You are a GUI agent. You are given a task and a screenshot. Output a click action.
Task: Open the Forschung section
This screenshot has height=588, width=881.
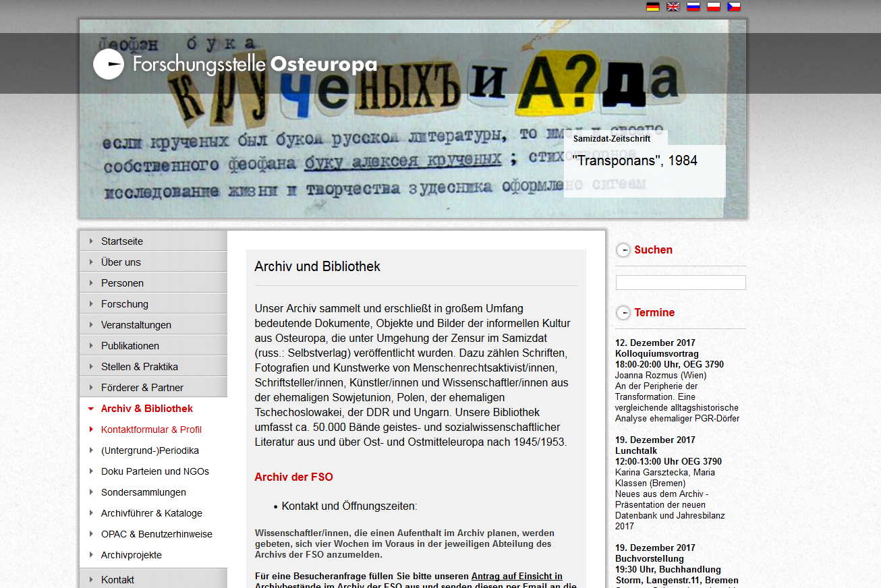[125, 303]
